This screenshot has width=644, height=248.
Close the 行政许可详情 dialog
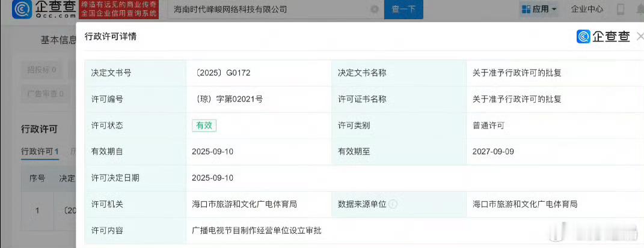(640, 37)
